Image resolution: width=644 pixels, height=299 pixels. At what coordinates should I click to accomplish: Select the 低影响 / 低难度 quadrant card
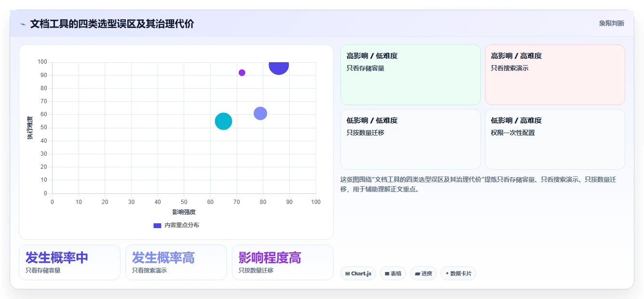tap(411, 139)
